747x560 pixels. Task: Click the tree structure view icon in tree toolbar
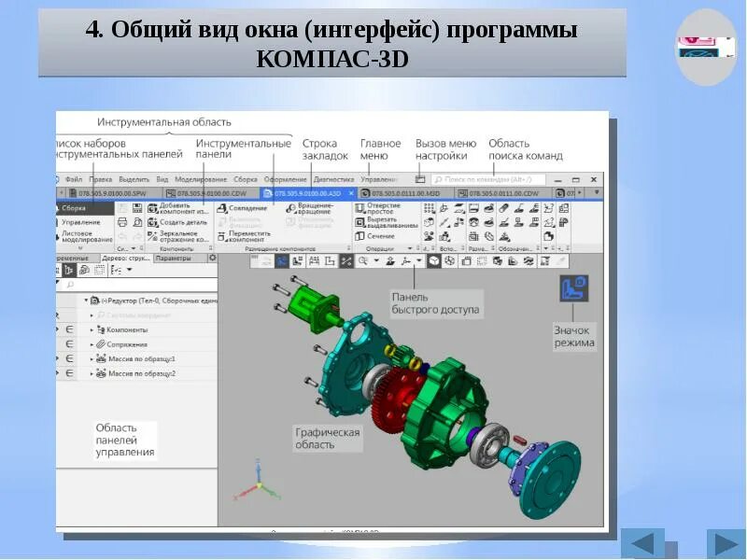tap(68, 270)
